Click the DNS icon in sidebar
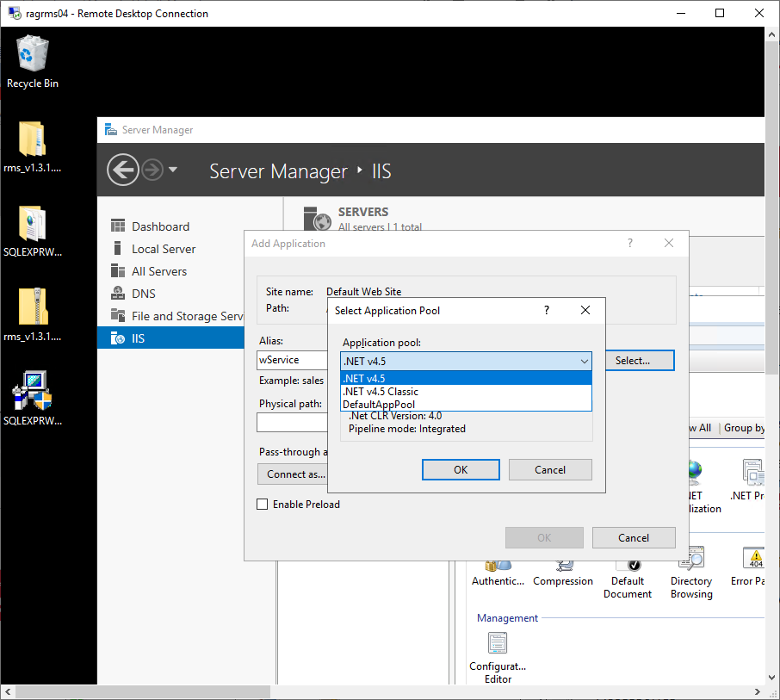Image resolution: width=780 pixels, height=700 pixels. tap(118, 293)
